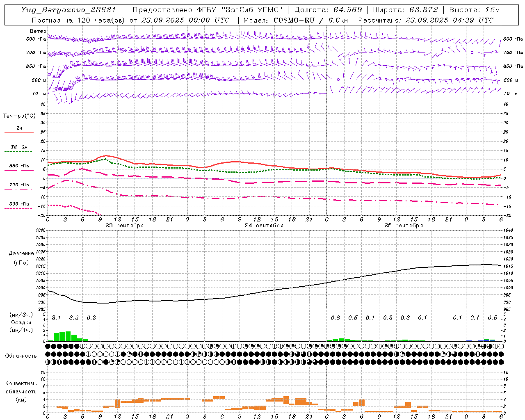Click the 'Предоставлено ФГБУ ЗапСиб УГМС' header text
525x420 pixels.
208,10
